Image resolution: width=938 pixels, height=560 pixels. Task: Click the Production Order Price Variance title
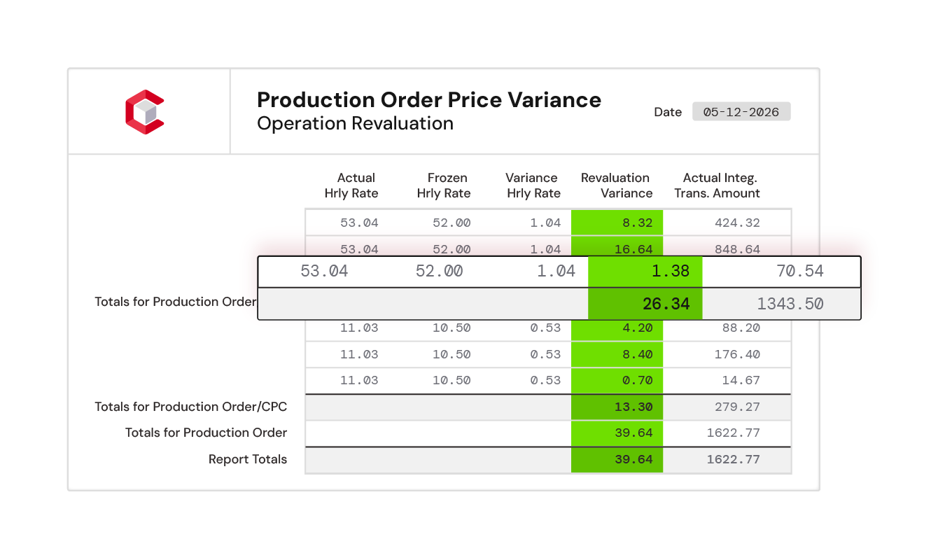point(429,100)
